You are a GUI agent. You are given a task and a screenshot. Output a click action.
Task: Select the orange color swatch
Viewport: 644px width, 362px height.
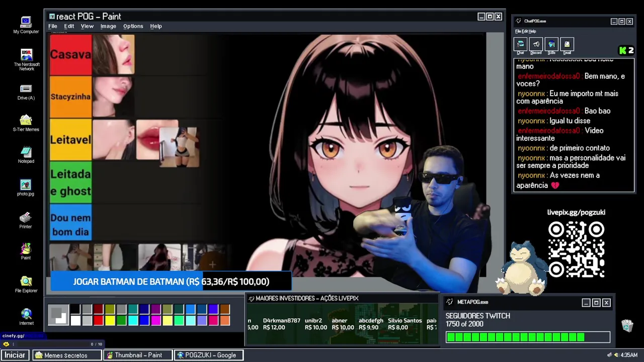tap(225, 320)
